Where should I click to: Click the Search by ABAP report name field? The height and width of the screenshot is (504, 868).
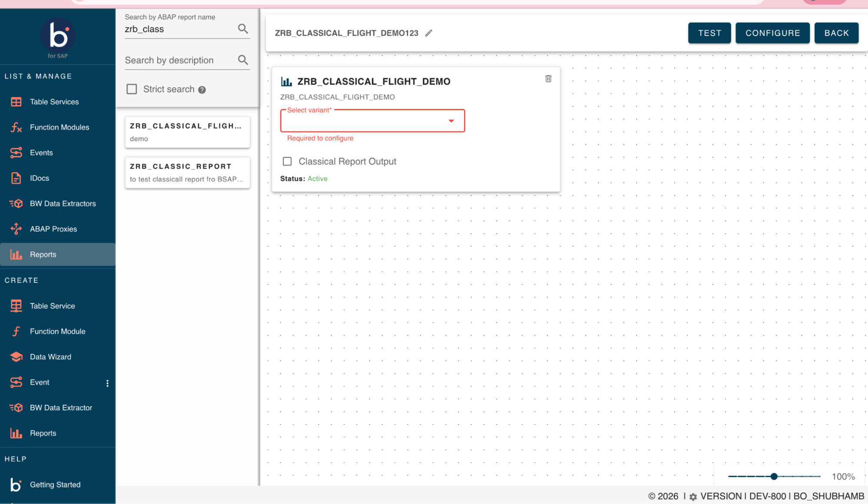coord(180,29)
